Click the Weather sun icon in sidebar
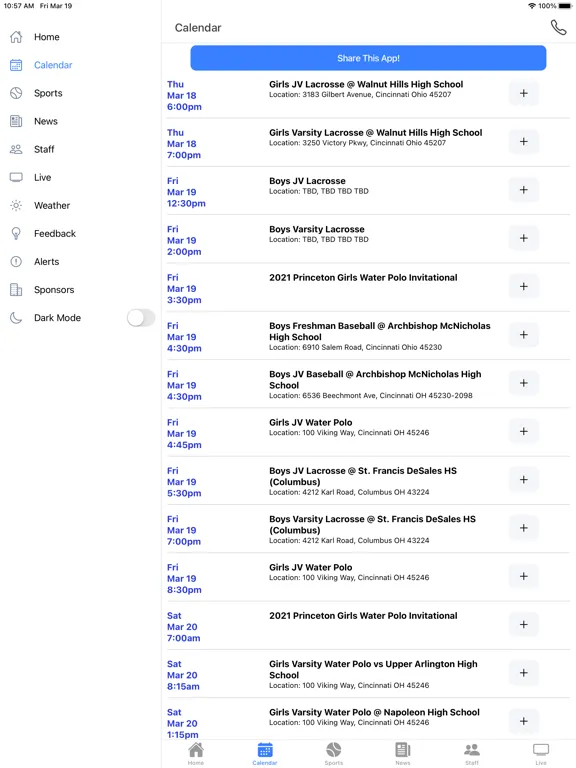The width and height of the screenshot is (576, 768). 16,205
